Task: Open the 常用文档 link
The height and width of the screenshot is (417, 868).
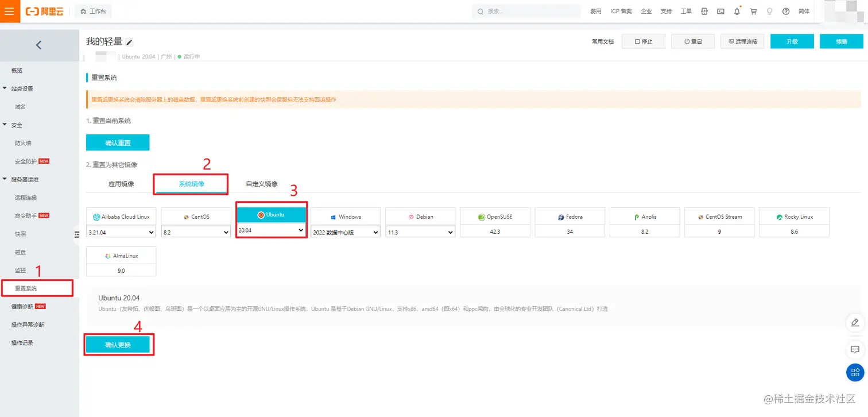Action: (x=603, y=41)
